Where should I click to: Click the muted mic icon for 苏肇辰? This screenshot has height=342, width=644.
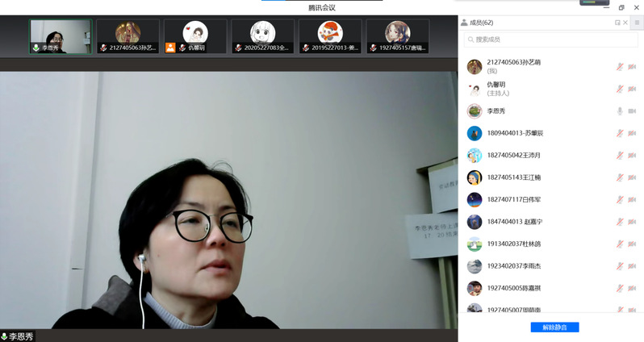point(620,133)
